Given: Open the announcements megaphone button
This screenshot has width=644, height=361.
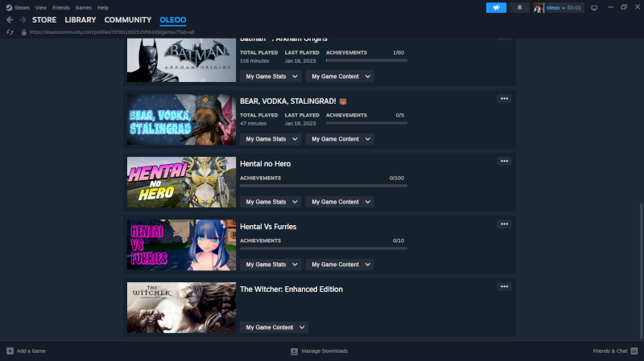Looking at the screenshot, I should point(496,7).
